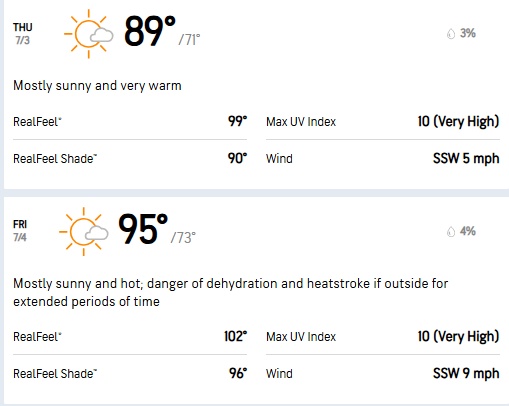This screenshot has width=509, height=406.
Task: Click Thursday's RealFeel Shade label
Action: (55, 158)
